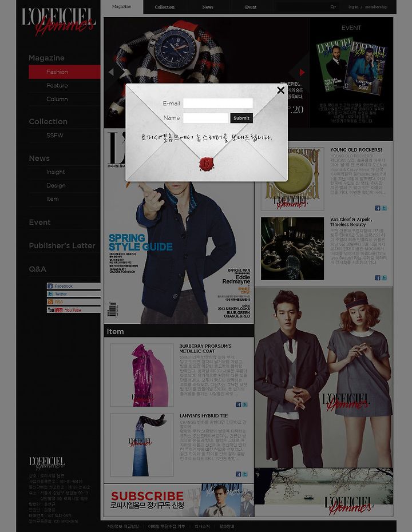Open 개인정보 취급방침 footer link
The width and height of the screenshot is (412, 532).
123,526
